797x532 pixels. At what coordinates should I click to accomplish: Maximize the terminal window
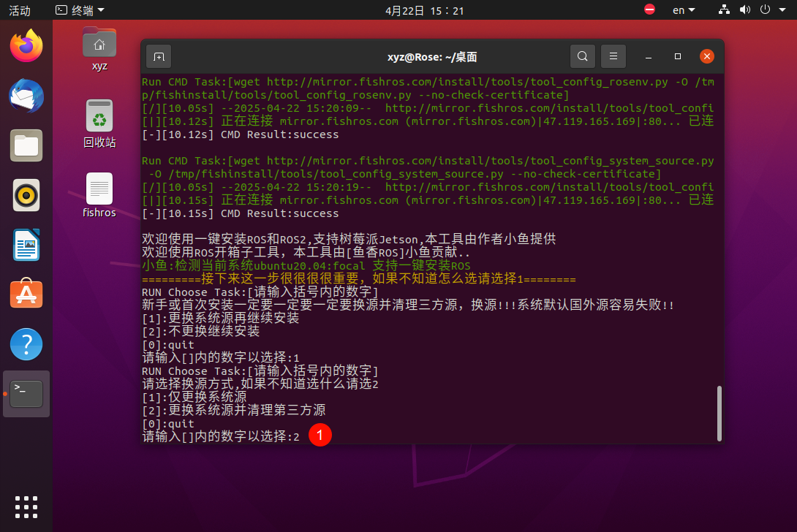click(x=678, y=56)
